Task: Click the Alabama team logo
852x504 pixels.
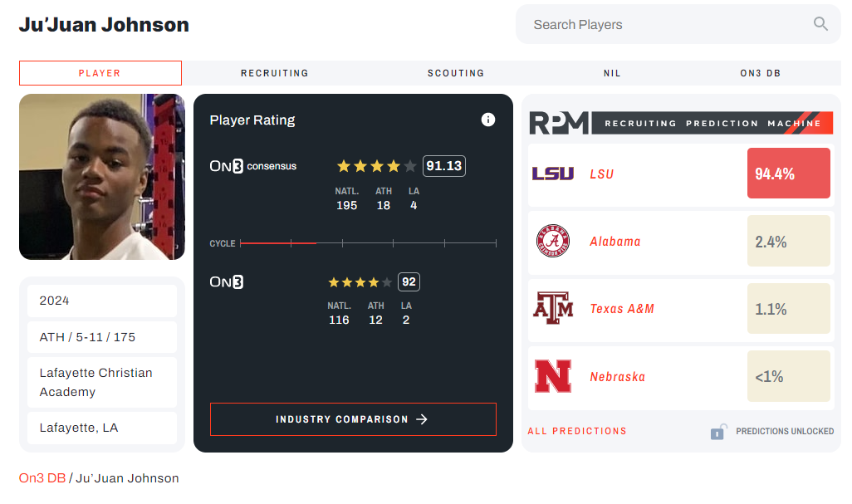Action: (x=552, y=242)
